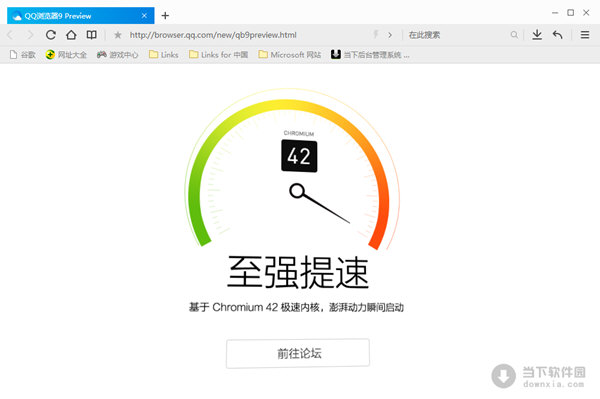
Task: Go back with the back arrow
Action: [10, 35]
